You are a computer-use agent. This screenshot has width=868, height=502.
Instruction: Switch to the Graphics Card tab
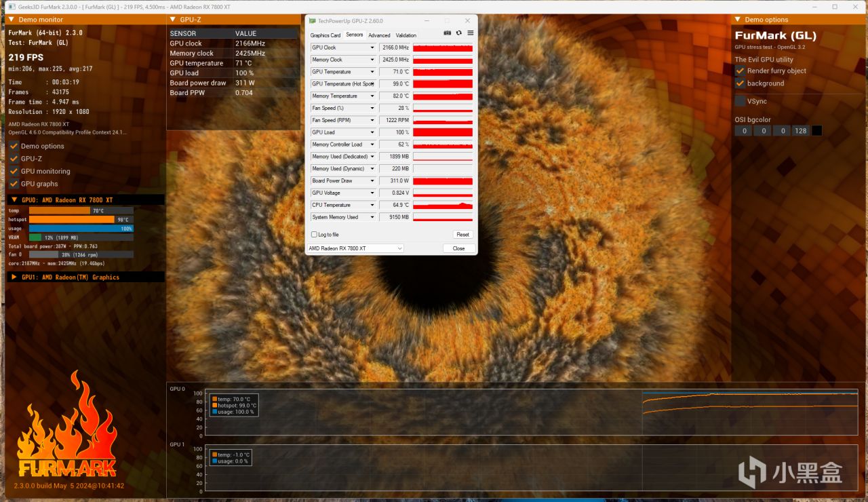click(x=325, y=35)
